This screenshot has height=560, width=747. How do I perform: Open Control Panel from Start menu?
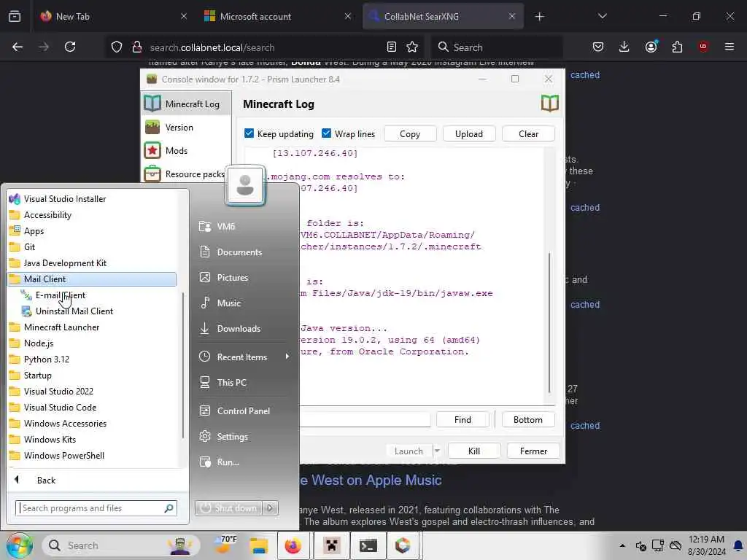point(243,411)
